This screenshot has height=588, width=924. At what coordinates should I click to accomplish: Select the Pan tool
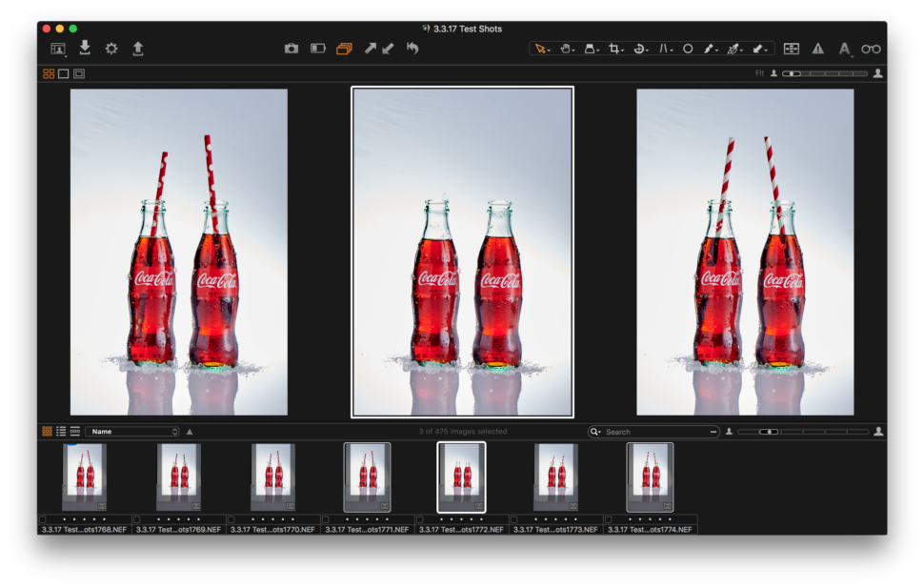[x=564, y=47]
